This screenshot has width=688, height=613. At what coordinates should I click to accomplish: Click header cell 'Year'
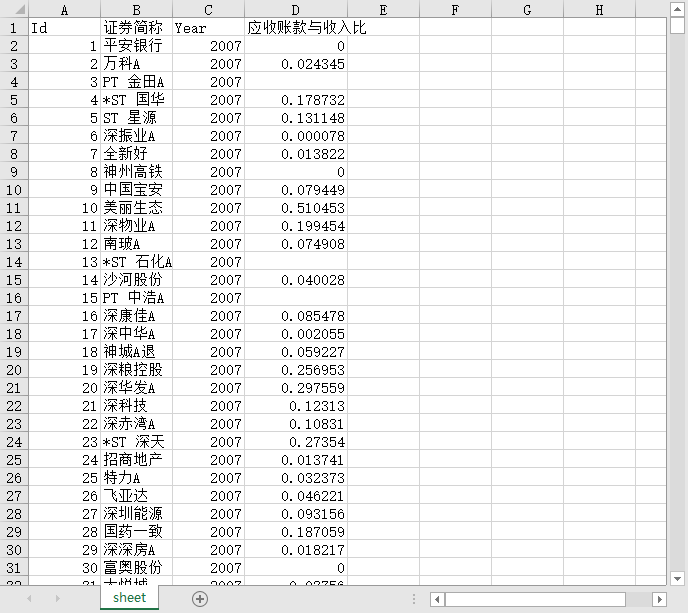click(208, 28)
